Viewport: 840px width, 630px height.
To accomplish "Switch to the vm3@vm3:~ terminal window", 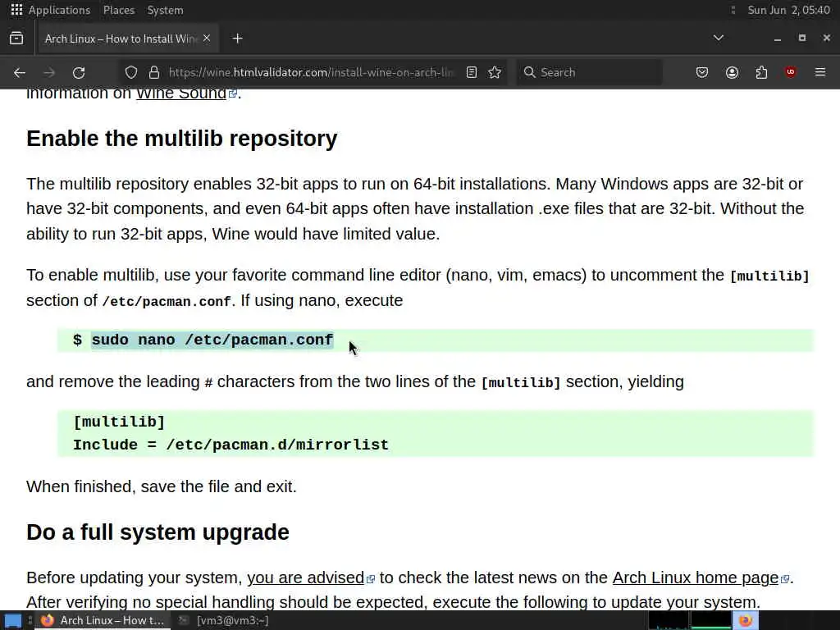I will pos(224,620).
